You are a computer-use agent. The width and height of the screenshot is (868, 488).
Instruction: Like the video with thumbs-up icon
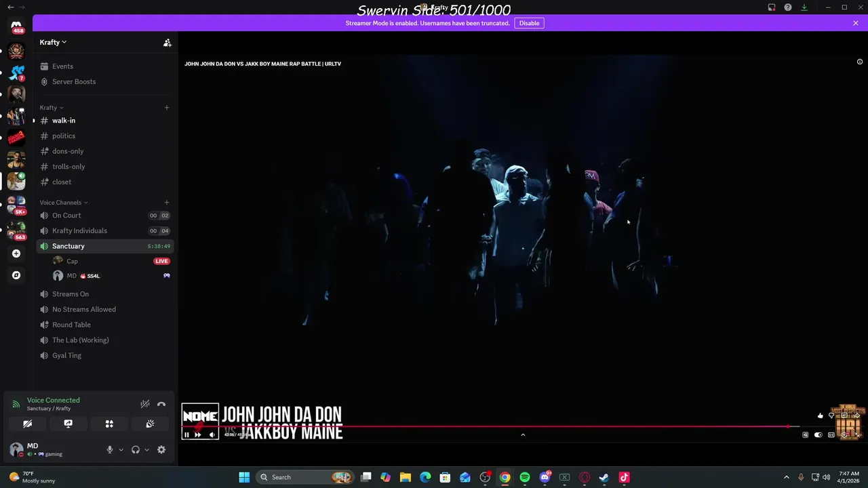(821, 415)
